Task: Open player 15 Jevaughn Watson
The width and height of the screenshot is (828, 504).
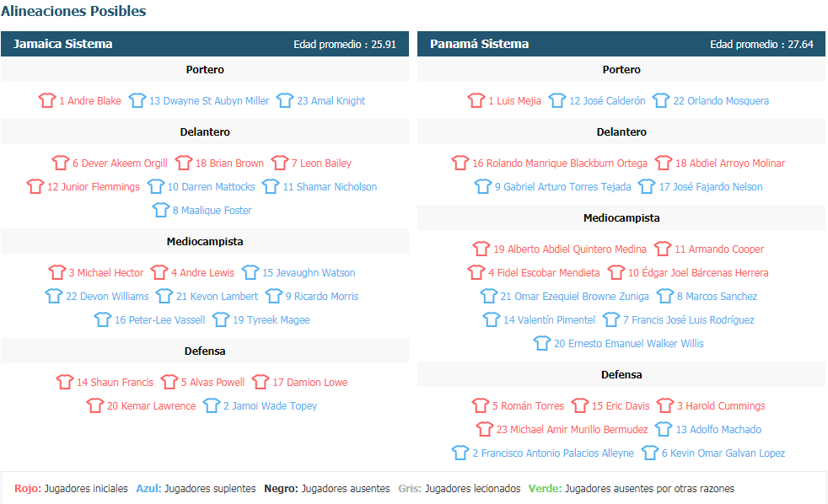Action: pyautogui.click(x=309, y=273)
